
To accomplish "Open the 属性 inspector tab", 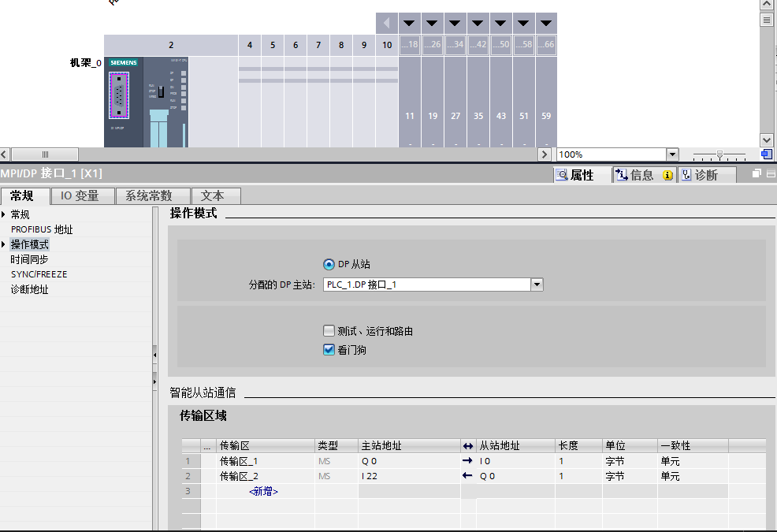I will (x=582, y=175).
